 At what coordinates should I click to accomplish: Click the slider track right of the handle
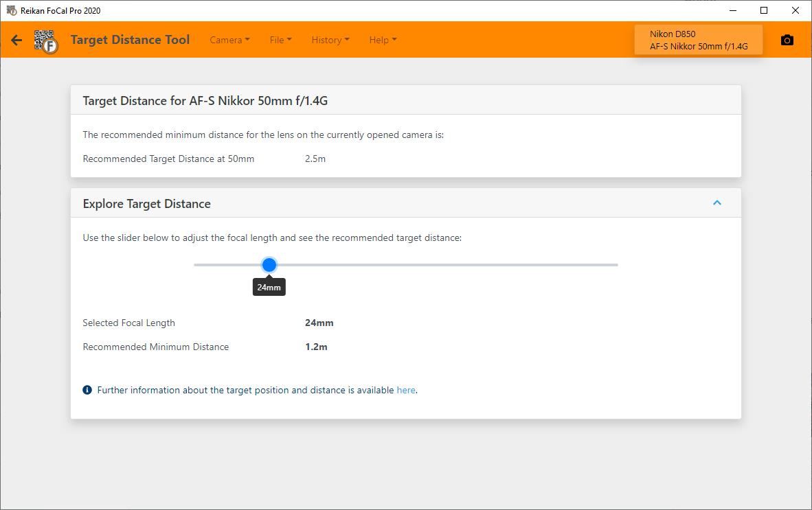447,265
